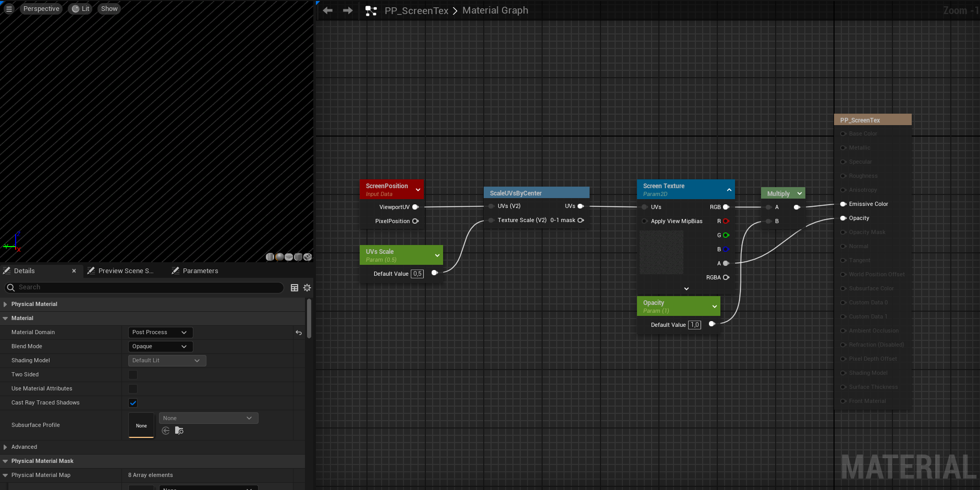Click the Screen Texture RGBA output pin

pyautogui.click(x=726, y=277)
